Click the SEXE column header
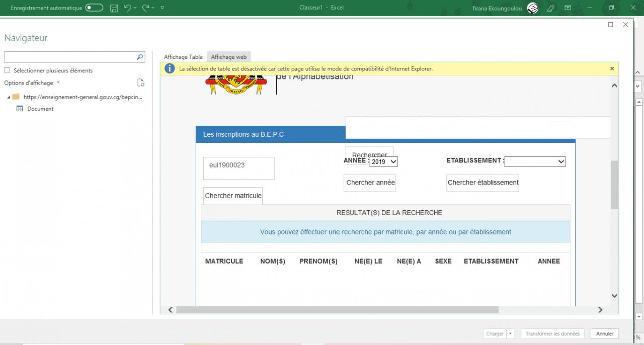The height and width of the screenshot is (345, 644). (x=443, y=261)
